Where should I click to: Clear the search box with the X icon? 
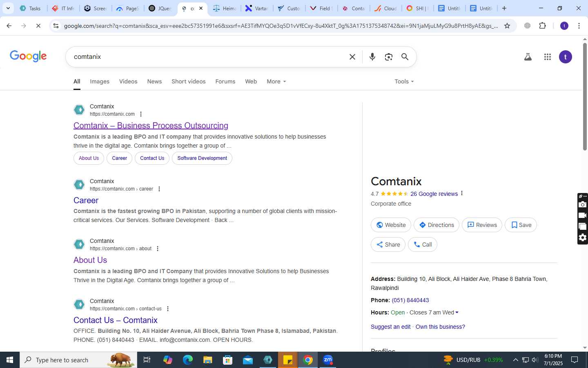click(x=352, y=57)
